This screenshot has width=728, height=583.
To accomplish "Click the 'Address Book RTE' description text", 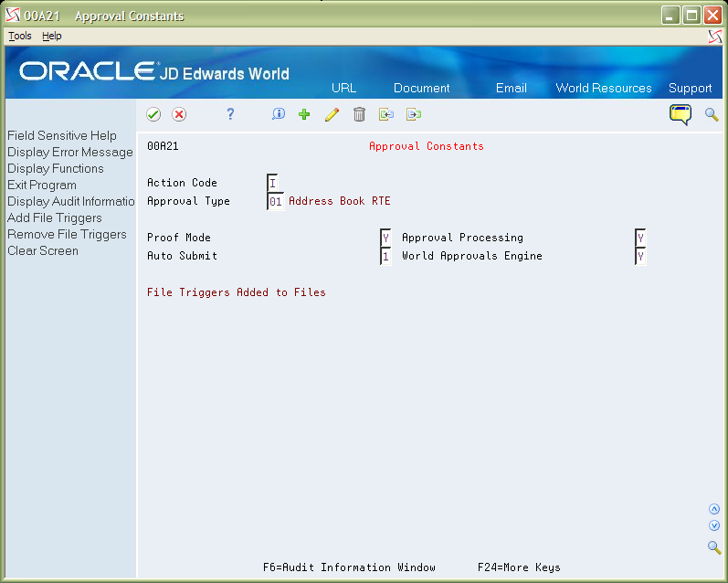I will pos(340,201).
